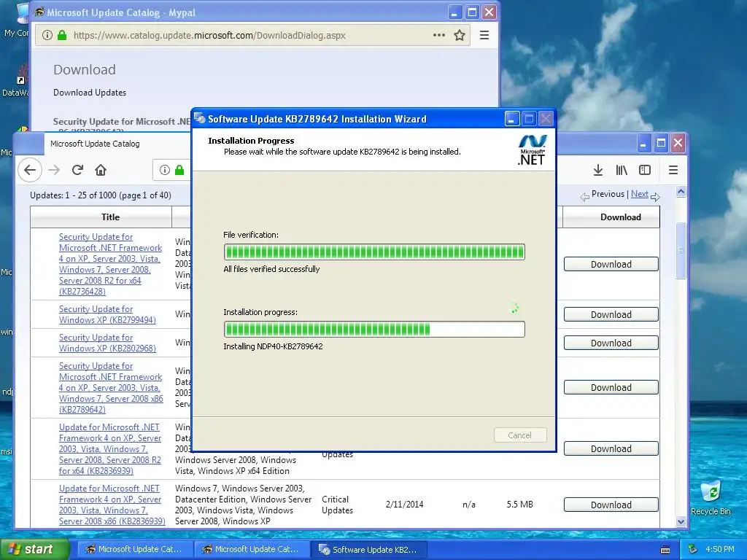Open the library icon in toolbar

pyautogui.click(x=622, y=170)
